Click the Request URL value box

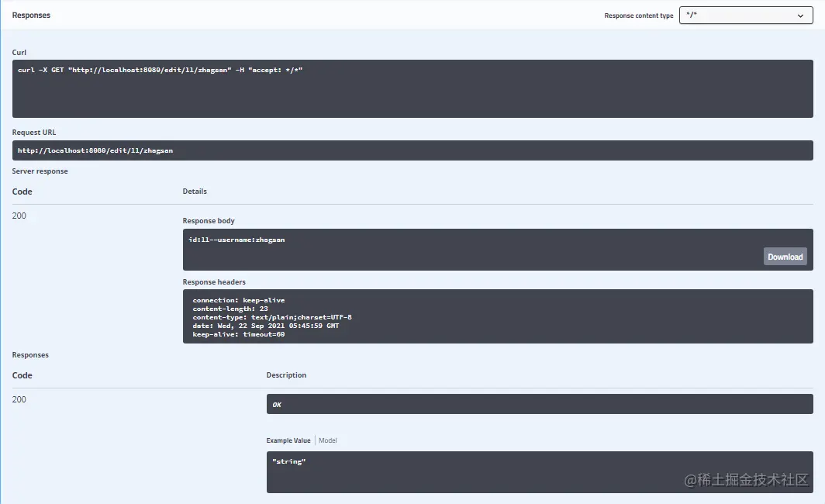click(412, 150)
